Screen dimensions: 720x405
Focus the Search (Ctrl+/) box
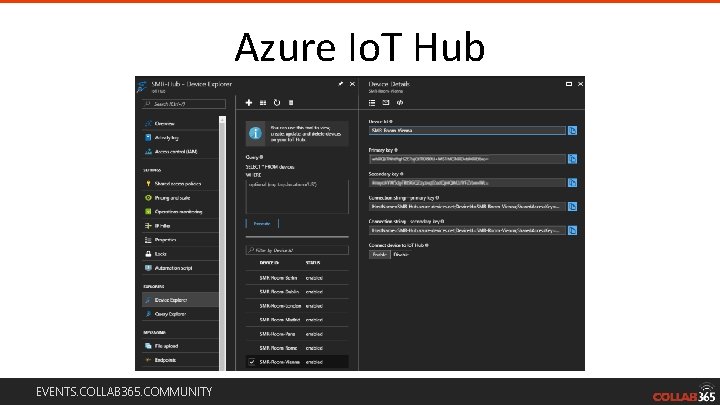tap(184, 104)
